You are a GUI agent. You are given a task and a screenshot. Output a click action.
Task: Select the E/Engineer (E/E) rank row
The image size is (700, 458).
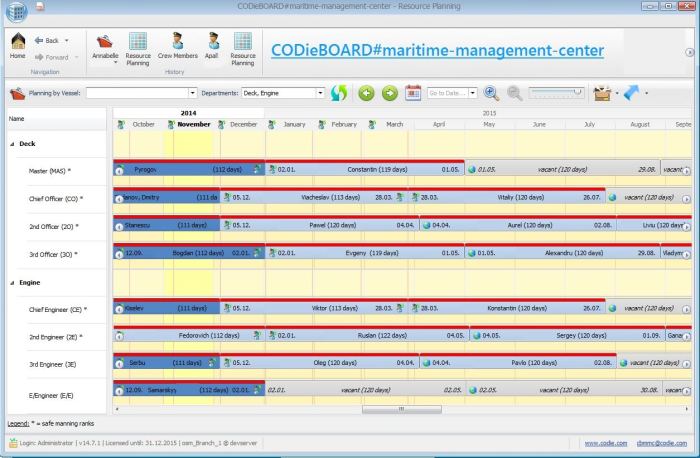51,396
